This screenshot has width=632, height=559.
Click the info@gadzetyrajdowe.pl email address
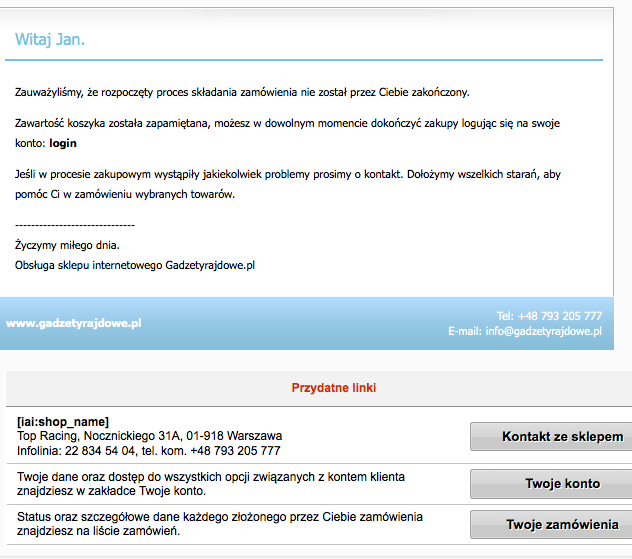click(x=543, y=331)
